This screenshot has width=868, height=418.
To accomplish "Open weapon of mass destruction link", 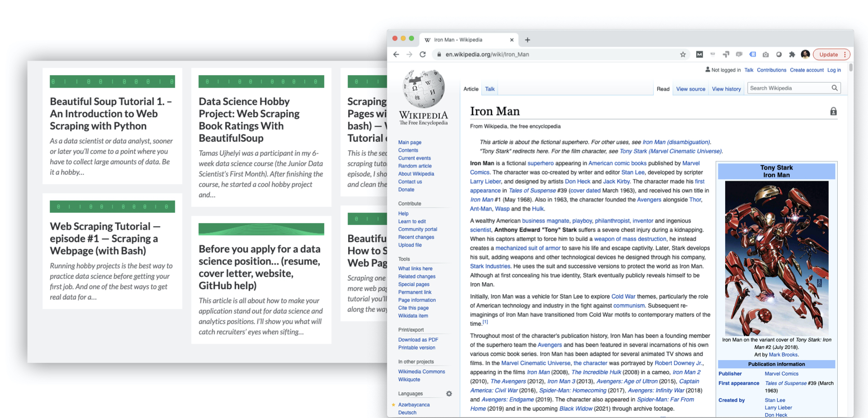I will click(630, 239).
